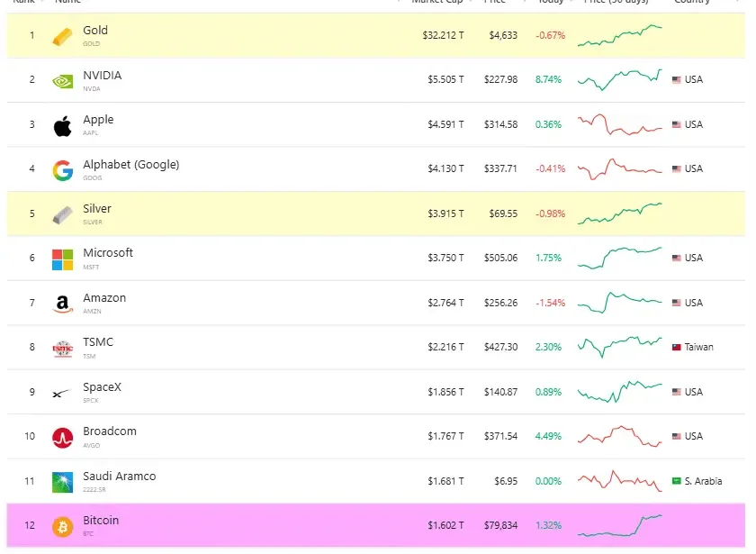Viewport: 756px width, 554px height.
Task: Click the NVIDIA logo icon
Action: [x=63, y=81]
